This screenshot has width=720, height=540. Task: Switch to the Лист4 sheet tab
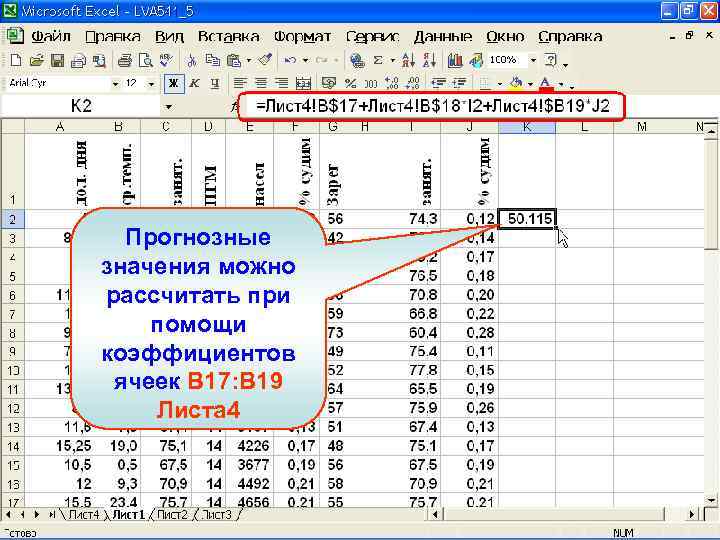point(83,515)
